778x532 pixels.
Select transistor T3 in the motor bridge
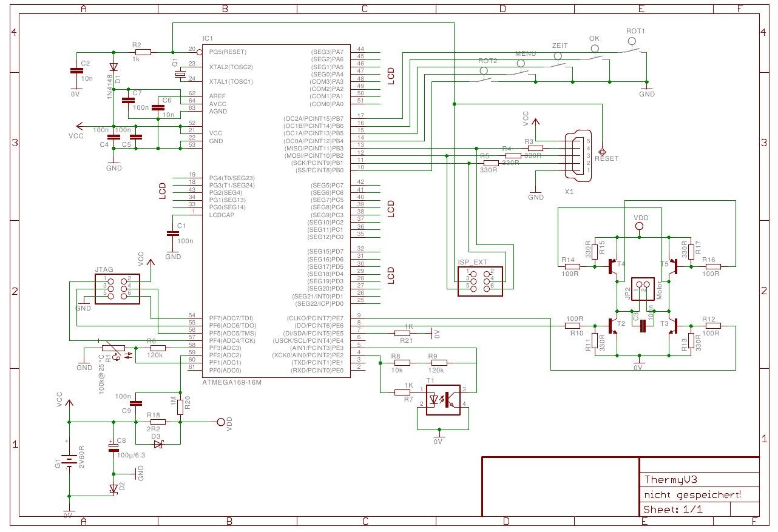[x=673, y=326]
